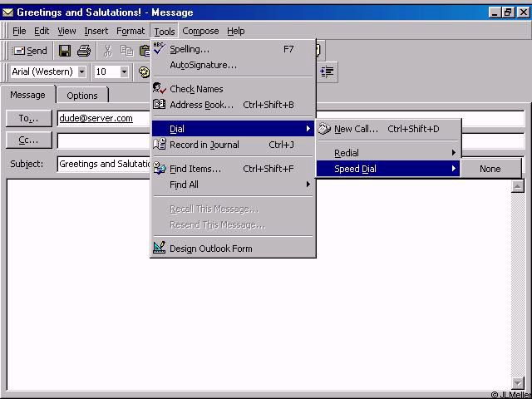Click the To... button
The image size is (532, 399).
click(29, 118)
